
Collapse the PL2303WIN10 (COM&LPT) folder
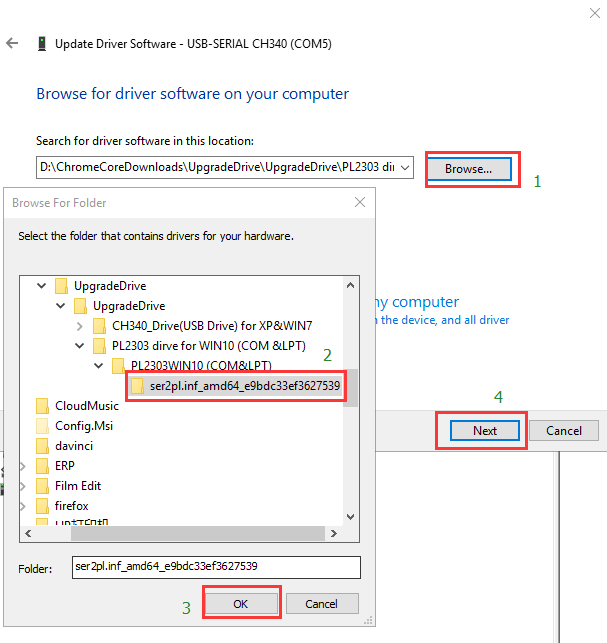click(99, 366)
